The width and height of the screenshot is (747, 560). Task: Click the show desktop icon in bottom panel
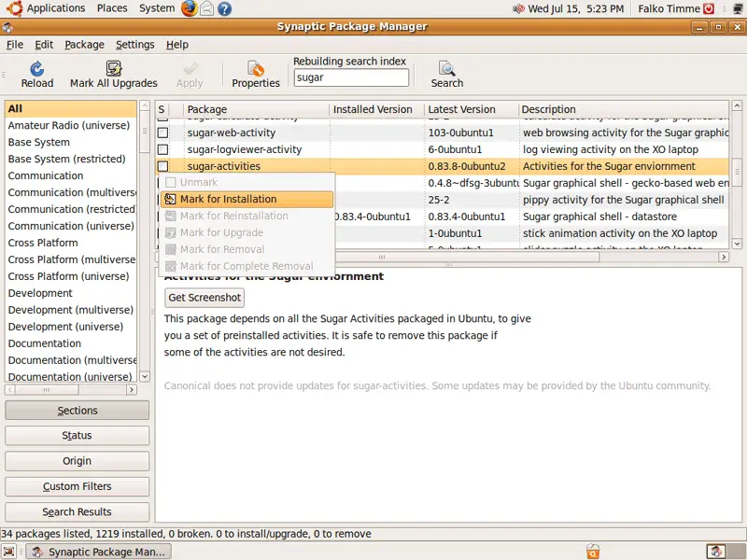(9, 552)
